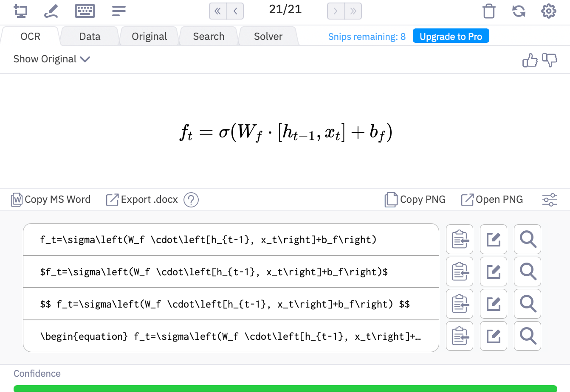Viewport: 570px width, 392px height.
Task: Open settings gear
Action: coord(549,11)
